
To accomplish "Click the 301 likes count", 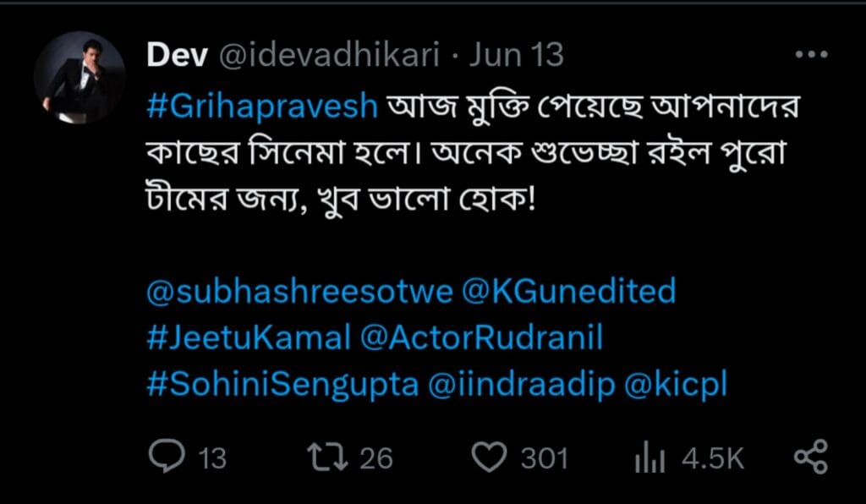I will click(x=544, y=458).
